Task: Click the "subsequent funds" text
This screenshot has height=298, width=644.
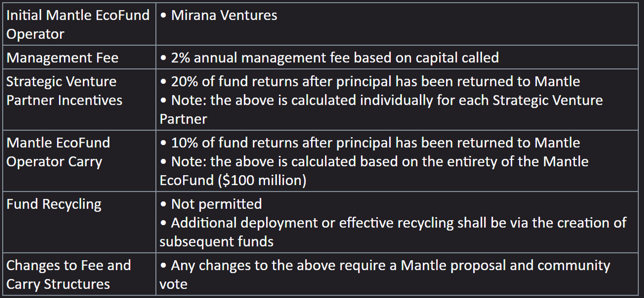Action: click(x=216, y=241)
